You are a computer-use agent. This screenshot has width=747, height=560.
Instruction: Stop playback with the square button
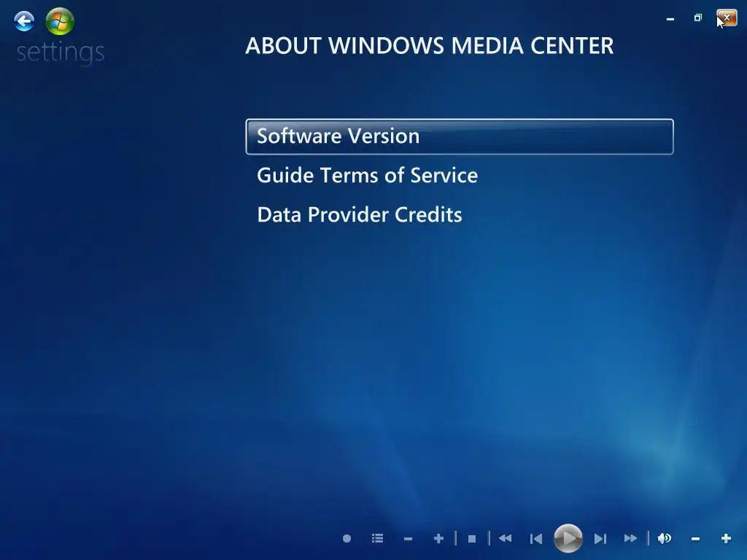click(472, 539)
